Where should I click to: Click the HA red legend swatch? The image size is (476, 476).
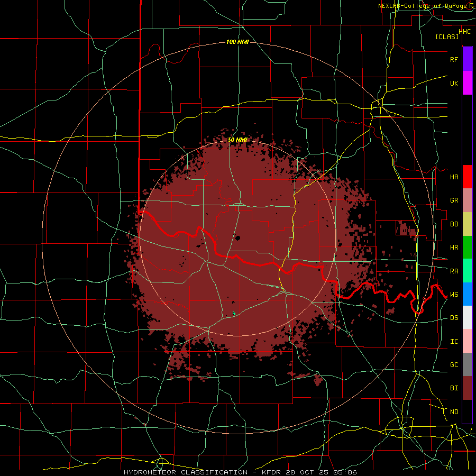tap(467, 177)
